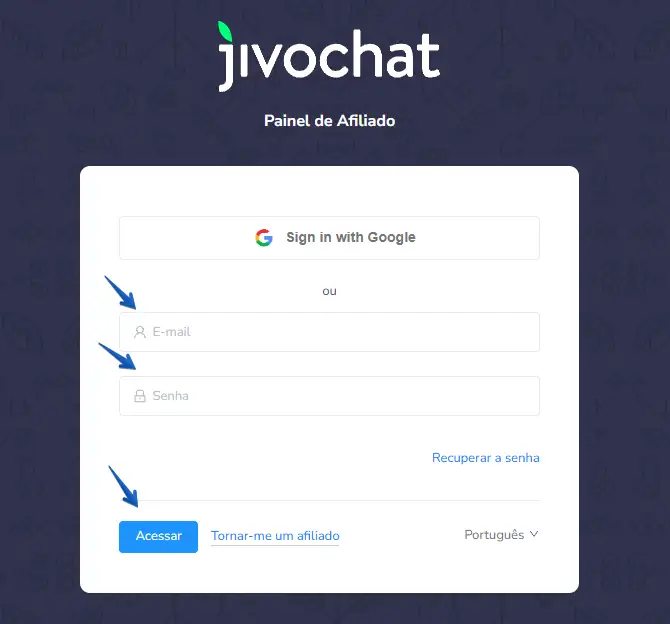Image resolution: width=670 pixels, height=624 pixels.
Task: Expand the chevron beside Português
Action: point(534,534)
